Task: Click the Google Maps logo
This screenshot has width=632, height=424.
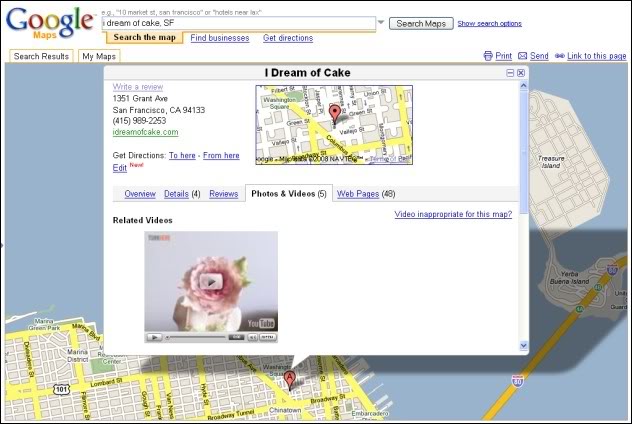Action: point(49,23)
